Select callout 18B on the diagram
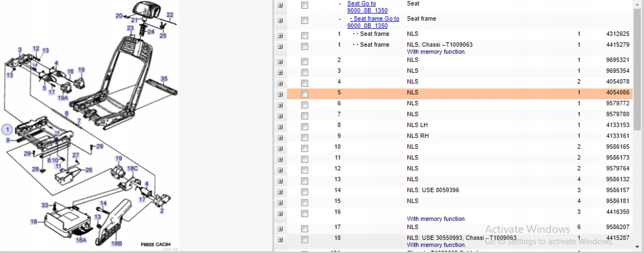Screen dimensions: 644x253 pos(116,243)
